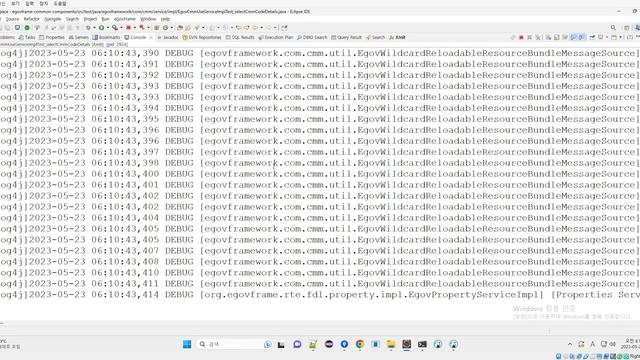Click the blue monitor toolbar icon
Viewport: 640px width, 360px height.
pos(17,27)
